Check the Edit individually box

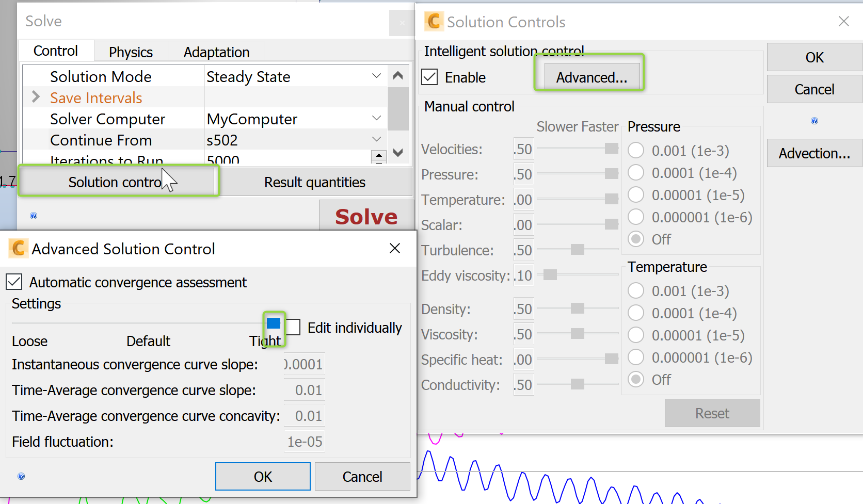[x=293, y=327]
